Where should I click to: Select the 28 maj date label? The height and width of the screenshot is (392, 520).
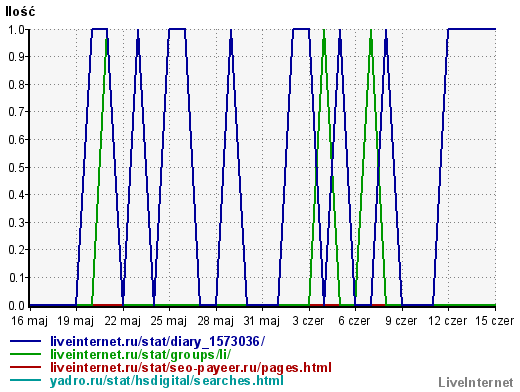pos(215,321)
